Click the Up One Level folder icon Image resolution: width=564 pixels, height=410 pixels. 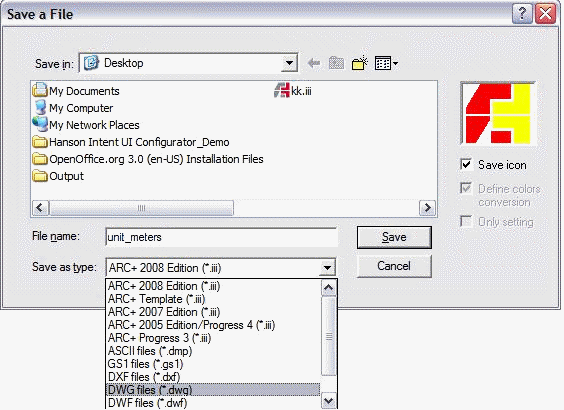(x=336, y=63)
